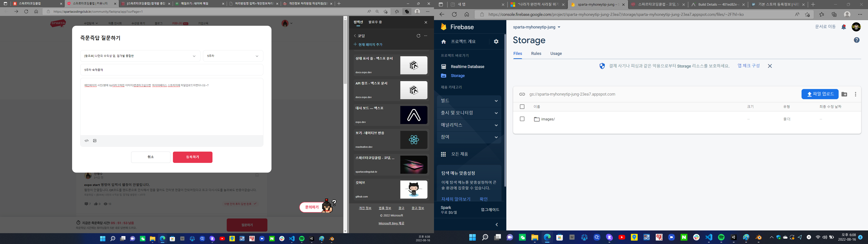This screenshot has height=244, width=868.
Task: Expand the 빌드 category in Firebase
Action: [469, 101]
